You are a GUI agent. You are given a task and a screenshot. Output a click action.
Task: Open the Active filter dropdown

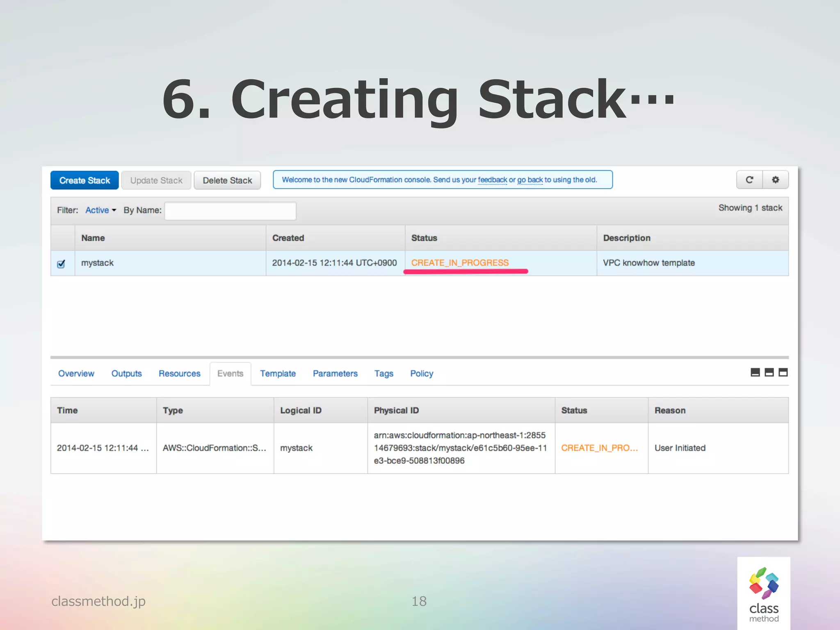[100, 210]
